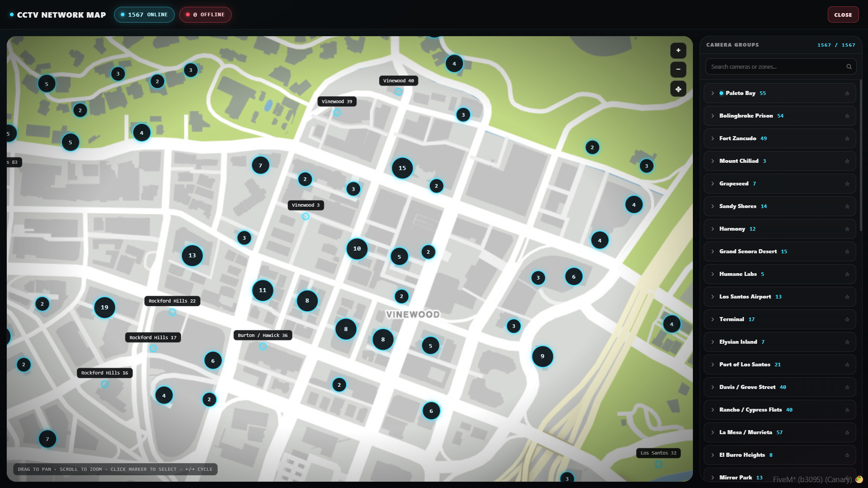The width and height of the screenshot is (868, 488).
Task: Click the Vinewood 39 camera marker
Action: [337, 113]
